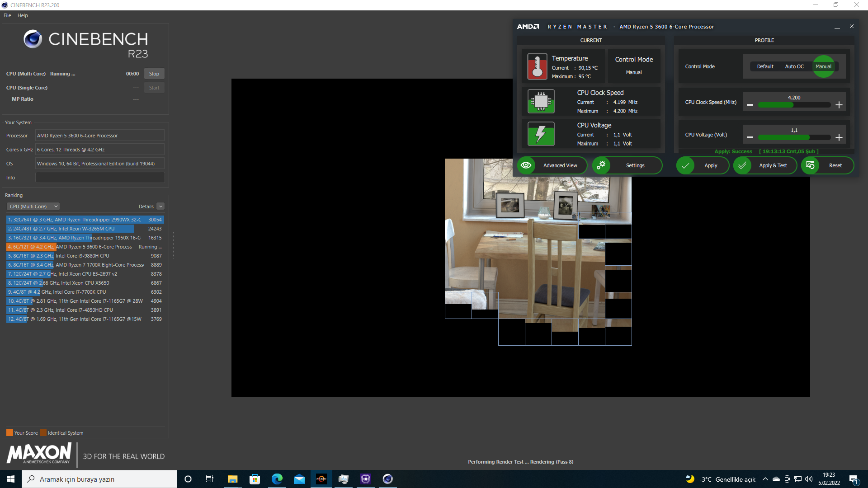
Task: Show hidden system tray icons
Action: [765, 479]
